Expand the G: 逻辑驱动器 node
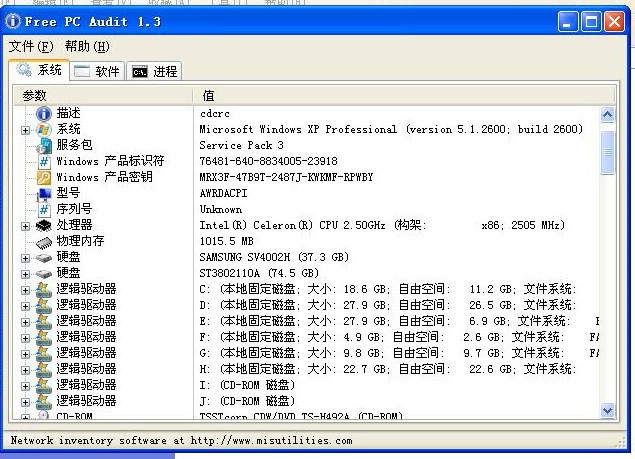This screenshot has width=635, height=459. pyautogui.click(x=25, y=354)
